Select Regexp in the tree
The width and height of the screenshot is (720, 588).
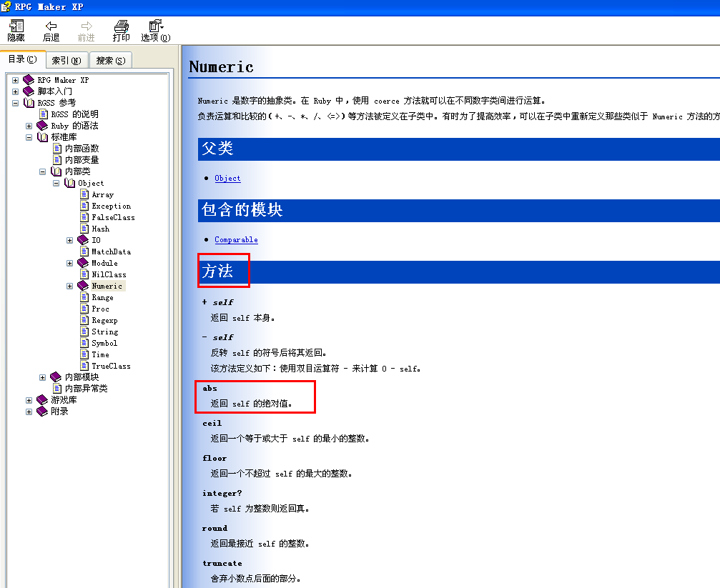point(104,320)
